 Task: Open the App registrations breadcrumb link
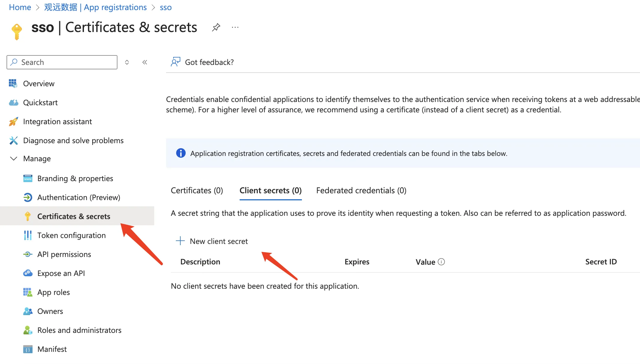[95, 7]
